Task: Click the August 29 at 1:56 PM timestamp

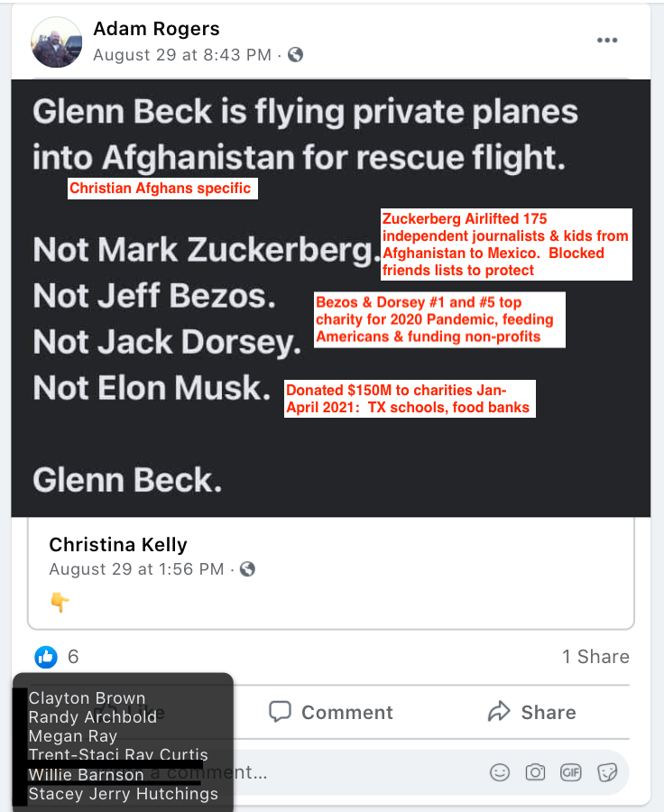Action: (136, 569)
